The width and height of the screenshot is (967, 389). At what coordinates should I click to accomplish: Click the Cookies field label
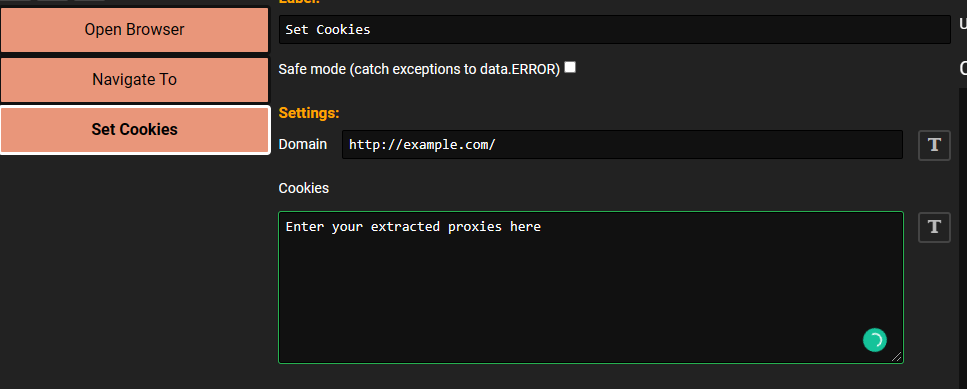pos(304,188)
